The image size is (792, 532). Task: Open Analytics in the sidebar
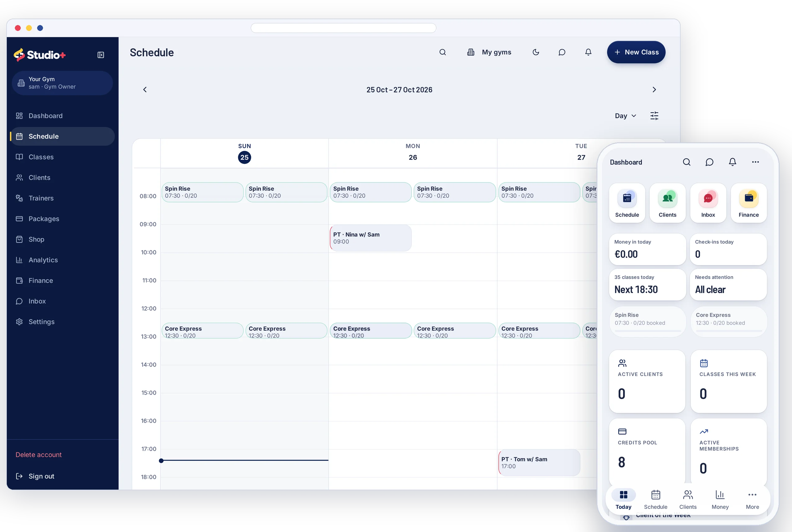click(x=62, y=260)
